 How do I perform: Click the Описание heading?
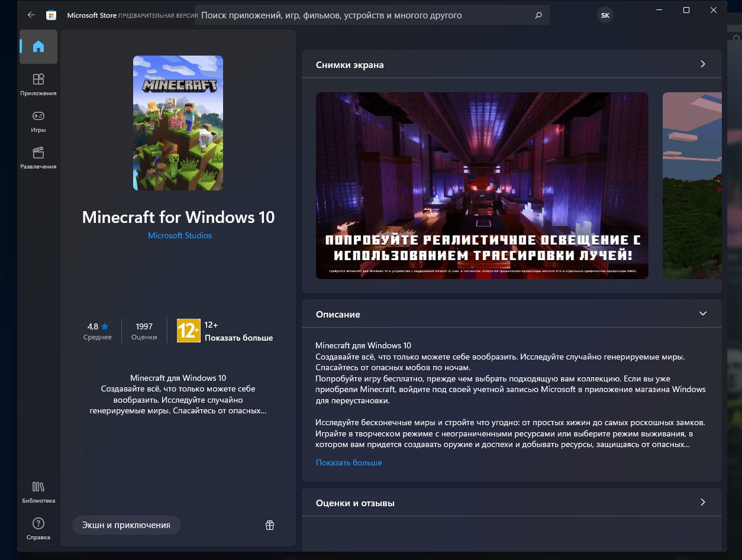(338, 315)
